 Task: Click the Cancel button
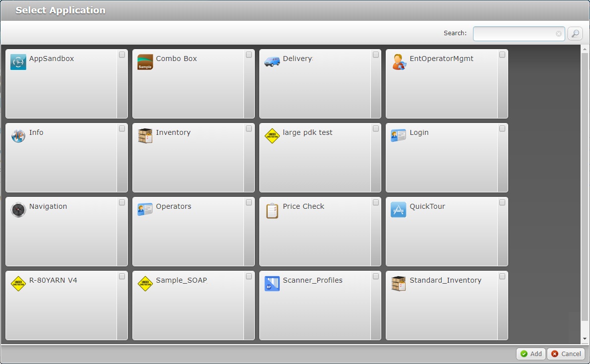click(566, 354)
